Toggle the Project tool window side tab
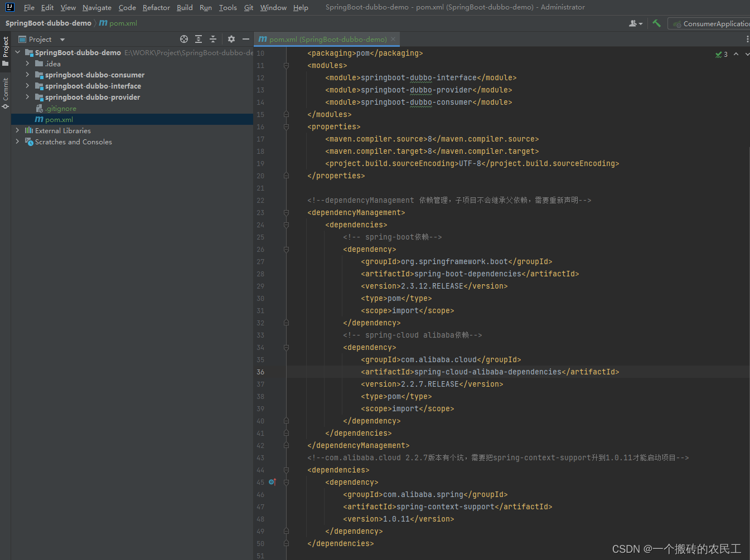Image resolution: width=750 pixels, height=560 pixels. click(x=6, y=51)
